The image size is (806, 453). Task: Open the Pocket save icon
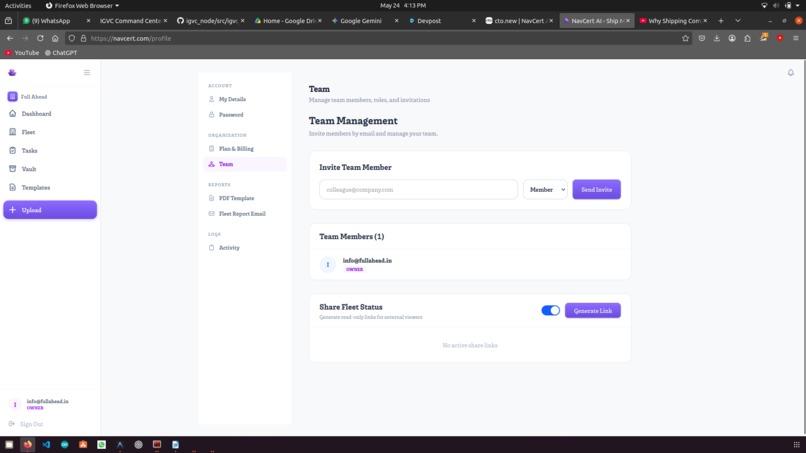[x=702, y=38]
